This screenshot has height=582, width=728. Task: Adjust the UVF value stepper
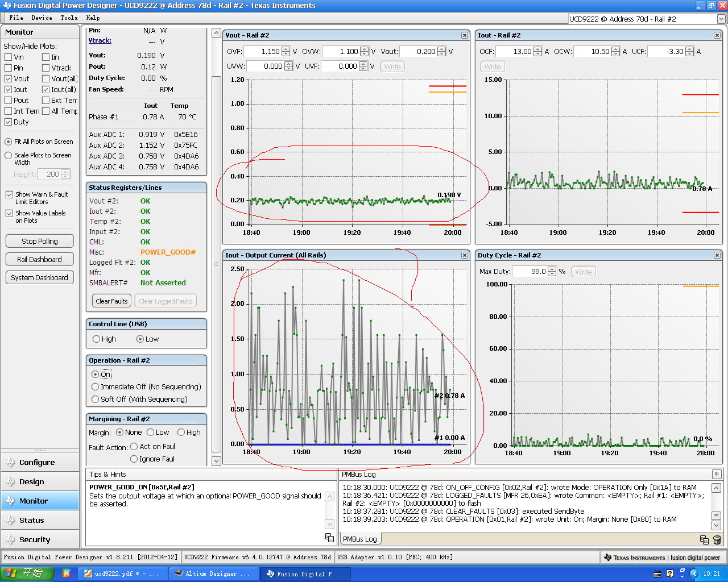click(363, 66)
